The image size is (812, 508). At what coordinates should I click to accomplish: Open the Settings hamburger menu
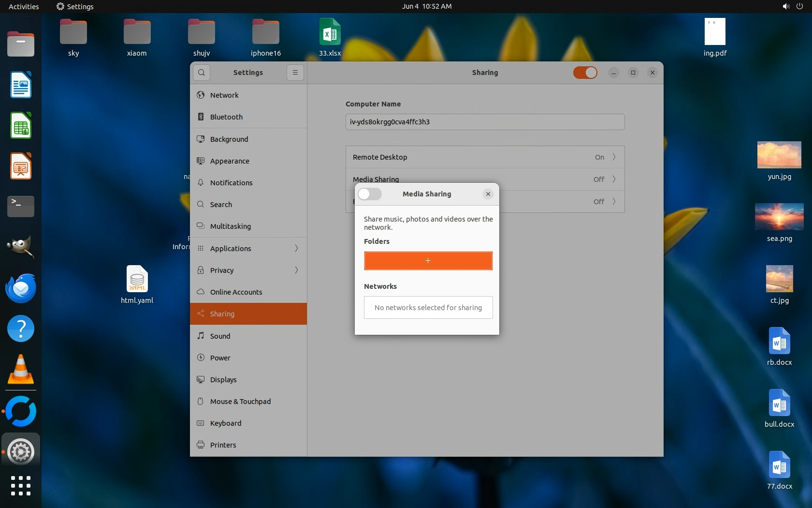[295, 73]
